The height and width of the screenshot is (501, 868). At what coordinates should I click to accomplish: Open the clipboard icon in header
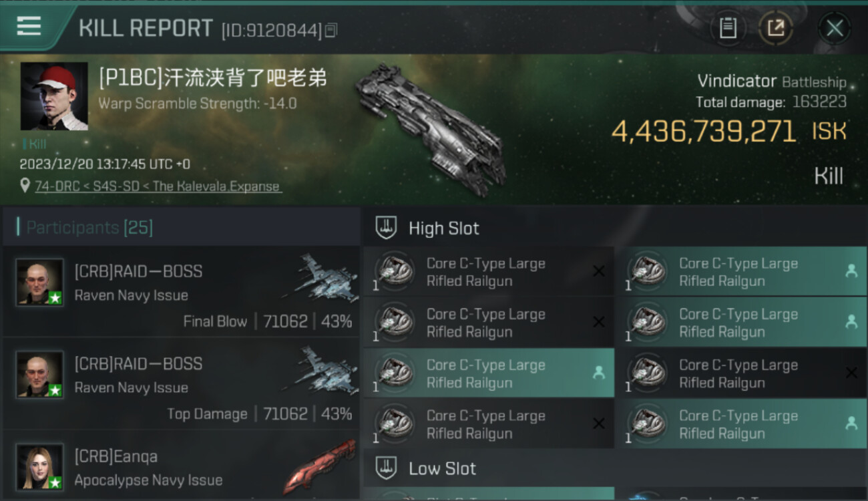point(728,28)
